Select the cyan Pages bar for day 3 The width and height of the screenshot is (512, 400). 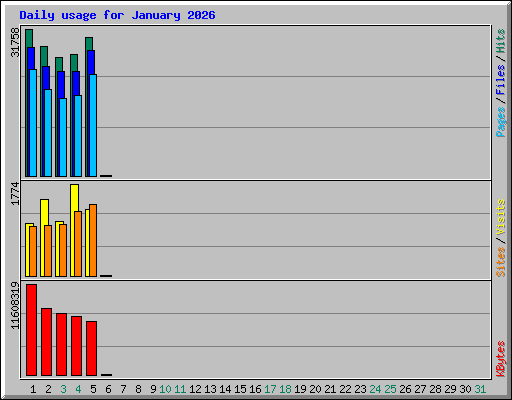click(x=63, y=137)
